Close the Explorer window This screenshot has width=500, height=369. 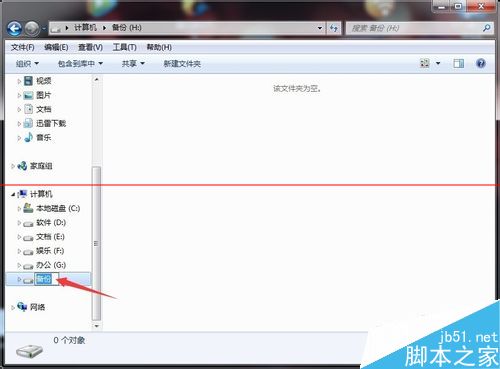tap(481, 6)
